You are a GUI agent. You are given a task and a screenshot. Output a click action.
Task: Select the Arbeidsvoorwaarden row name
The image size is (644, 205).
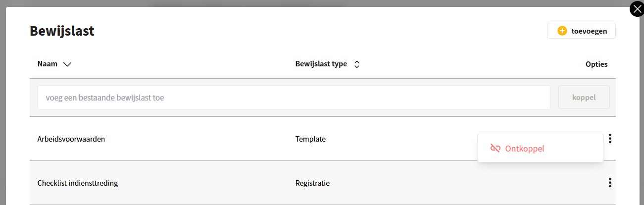click(x=71, y=139)
